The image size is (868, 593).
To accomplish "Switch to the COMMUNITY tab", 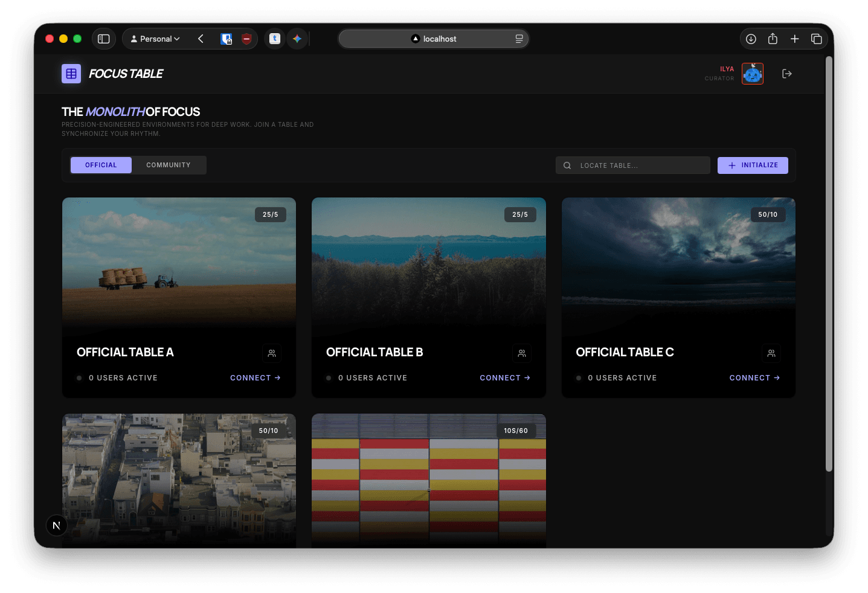I will point(169,165).
